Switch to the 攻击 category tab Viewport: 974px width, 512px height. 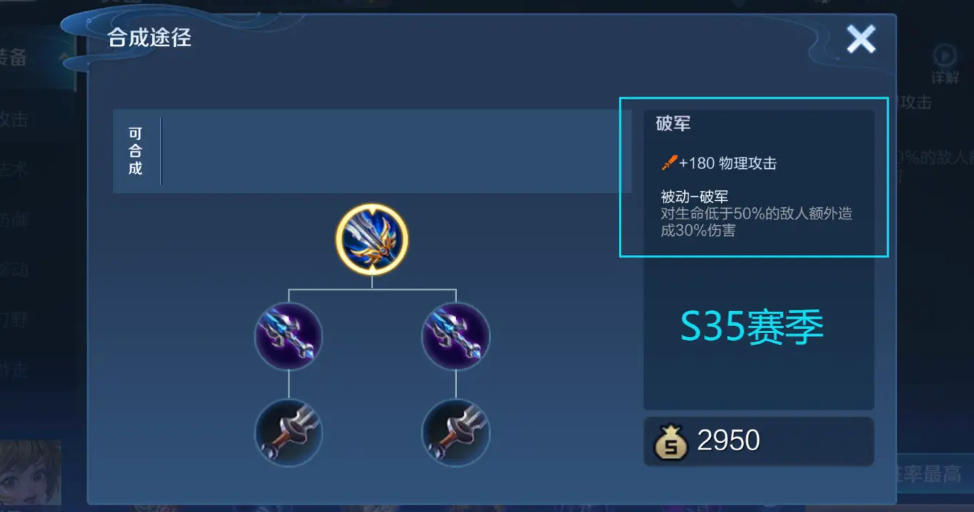[x=14, y=119]
